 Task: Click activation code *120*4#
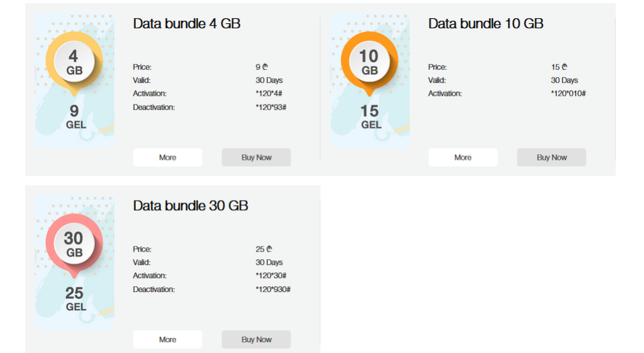(269, 93)
